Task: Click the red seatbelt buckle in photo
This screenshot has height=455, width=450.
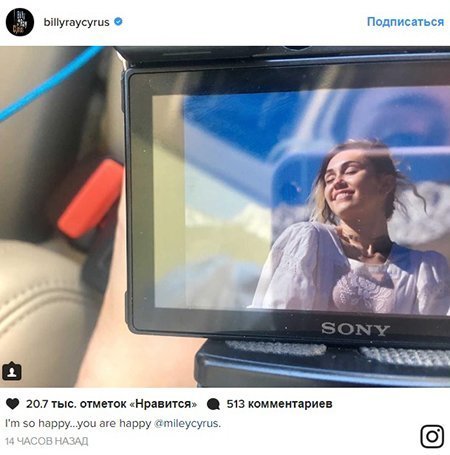Action: (x=91, y=199)
